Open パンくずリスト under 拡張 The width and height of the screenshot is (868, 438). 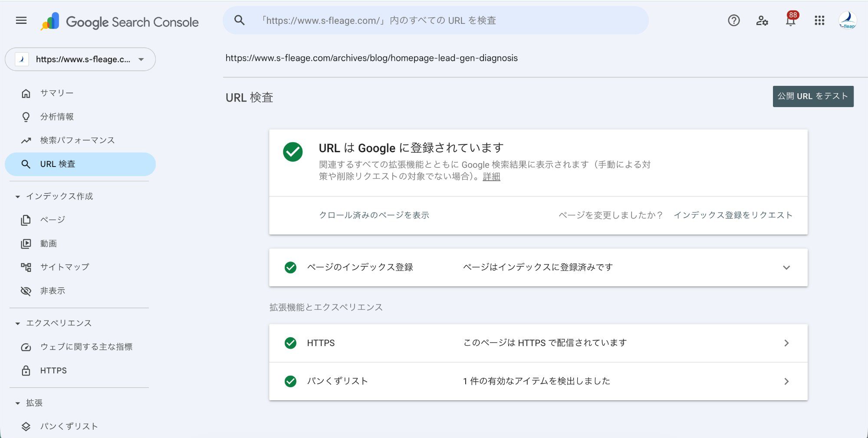click(x=69, y=426)
